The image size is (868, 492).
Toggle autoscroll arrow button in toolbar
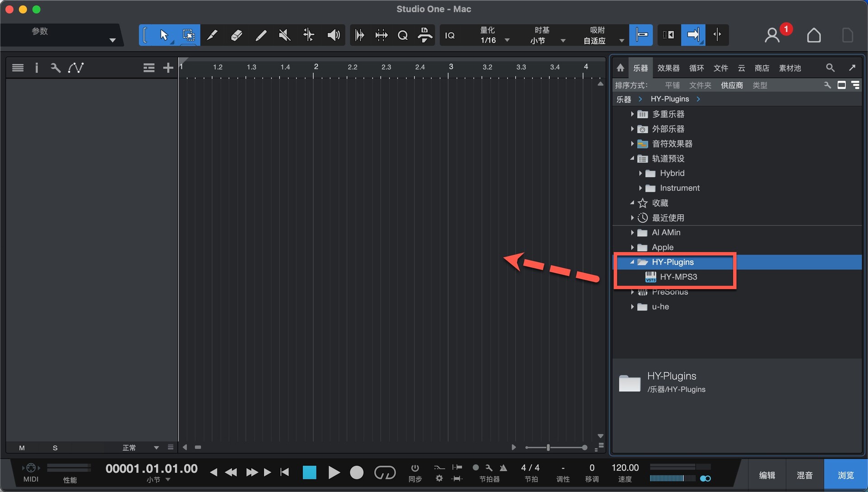pos(693,35)
